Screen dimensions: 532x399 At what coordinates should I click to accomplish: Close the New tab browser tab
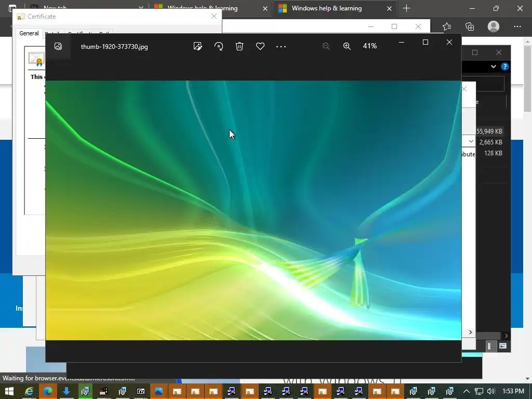[141, 8]
